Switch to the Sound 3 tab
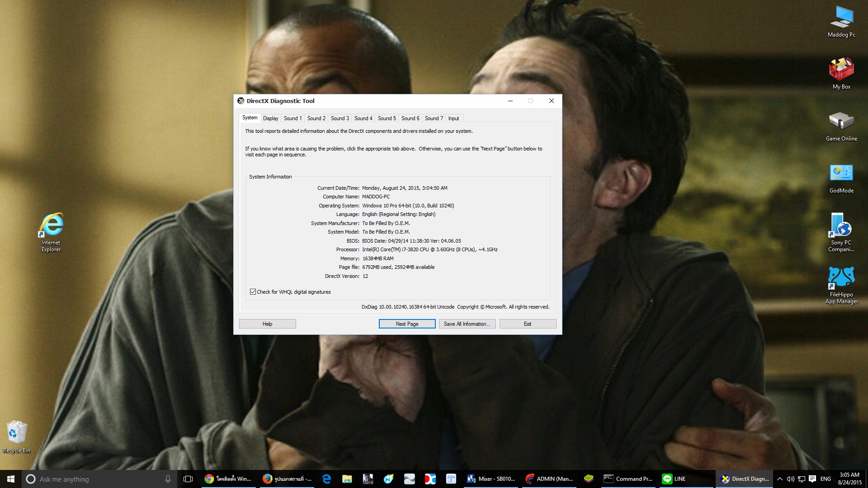 click(340, 118)
